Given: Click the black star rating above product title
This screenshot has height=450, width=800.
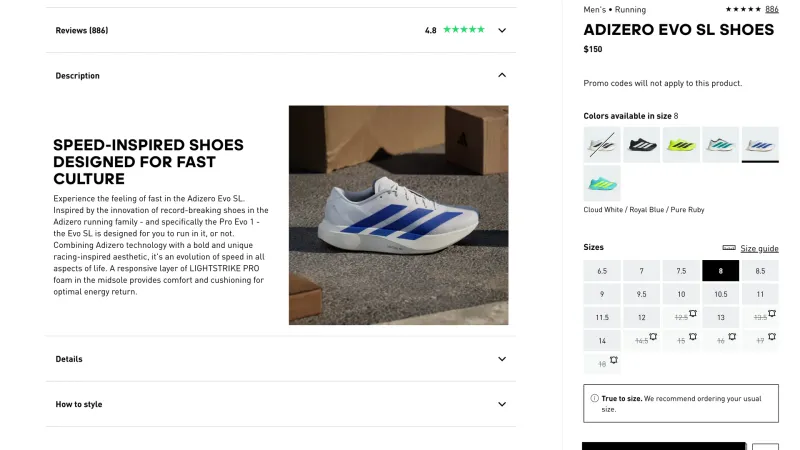Looking at the screenshot, I should click(x=743, y=9).
